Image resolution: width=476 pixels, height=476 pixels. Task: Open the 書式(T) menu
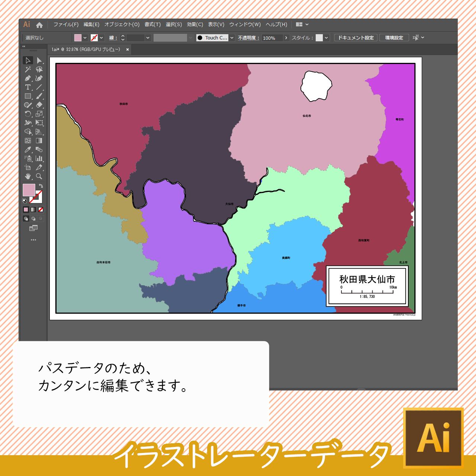pos(152,25)
